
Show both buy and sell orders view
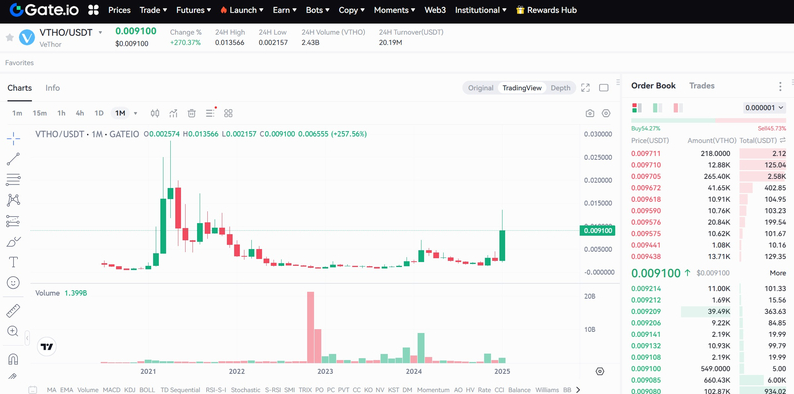click(x=637, y=108)
